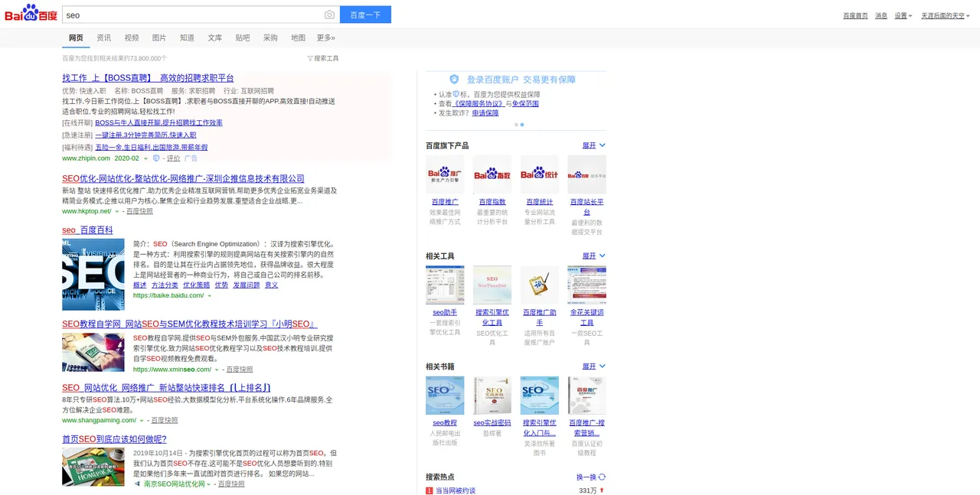This screenshot has height=495, width=980.
Task: Click the 百度统计 product icon
Action: [540, 174]
